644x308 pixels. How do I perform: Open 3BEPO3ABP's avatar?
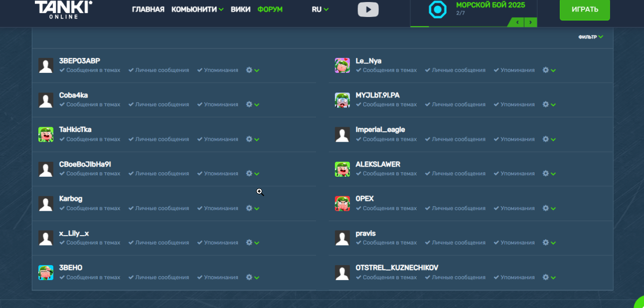46,65
